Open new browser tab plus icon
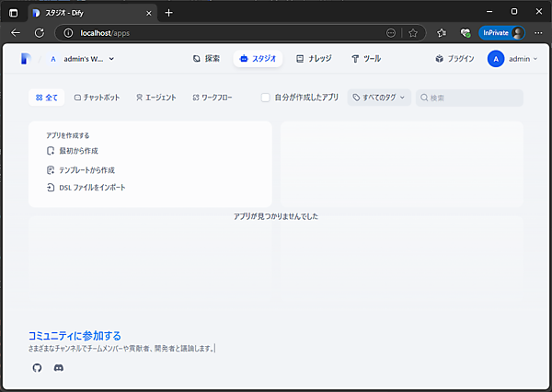The width and height of the screenshot is (552, 392). pos(168,12)
